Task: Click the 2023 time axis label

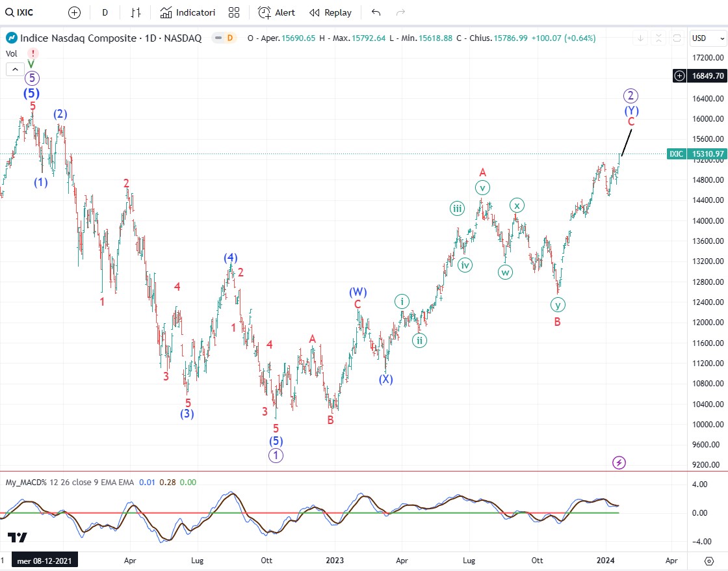Action: tap(335, 561)
